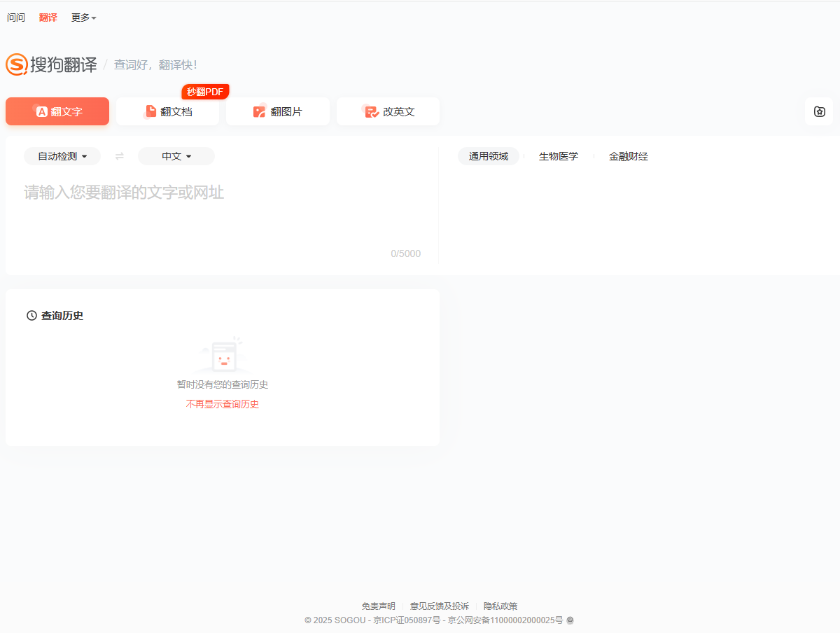The image size is (840, 633).
Task: Click the favorites star folder icon
Action: click(x=819, y=111)
